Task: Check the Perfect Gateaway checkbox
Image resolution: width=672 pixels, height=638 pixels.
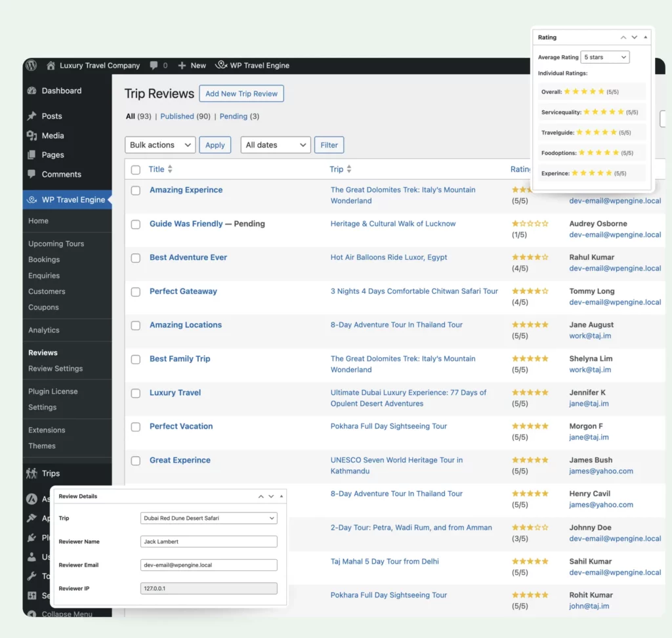Action: 135,292
